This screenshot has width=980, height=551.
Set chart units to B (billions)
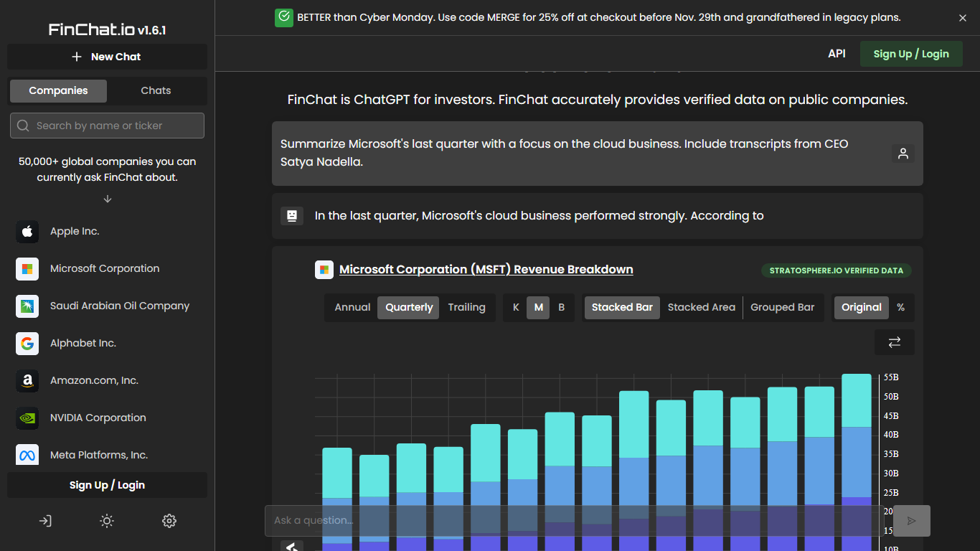pyautogui.click(x=561, y=307)
